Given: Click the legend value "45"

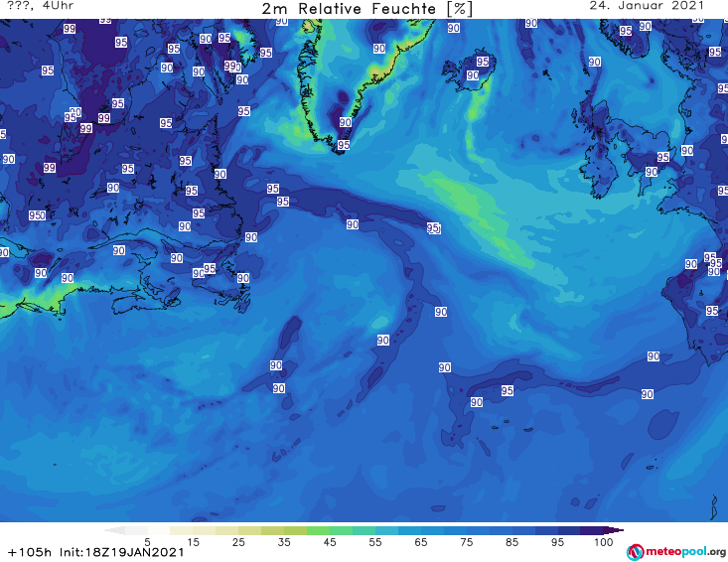Looking at the screenshot, I should click(330, 542).
